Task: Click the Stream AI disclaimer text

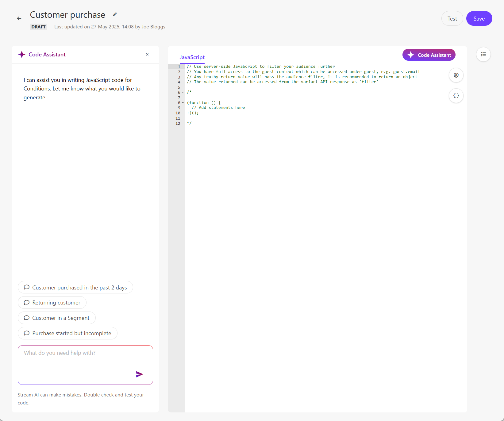Action: click(x=81, y=399)
